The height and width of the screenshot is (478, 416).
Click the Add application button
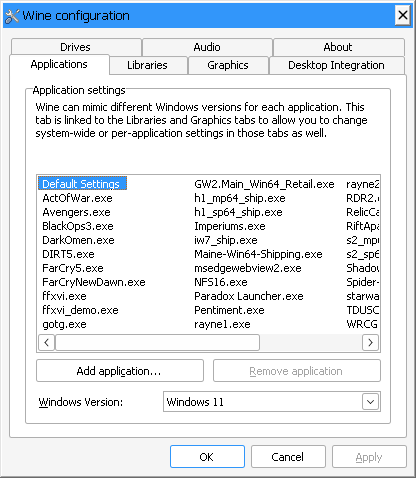[120, 371]
